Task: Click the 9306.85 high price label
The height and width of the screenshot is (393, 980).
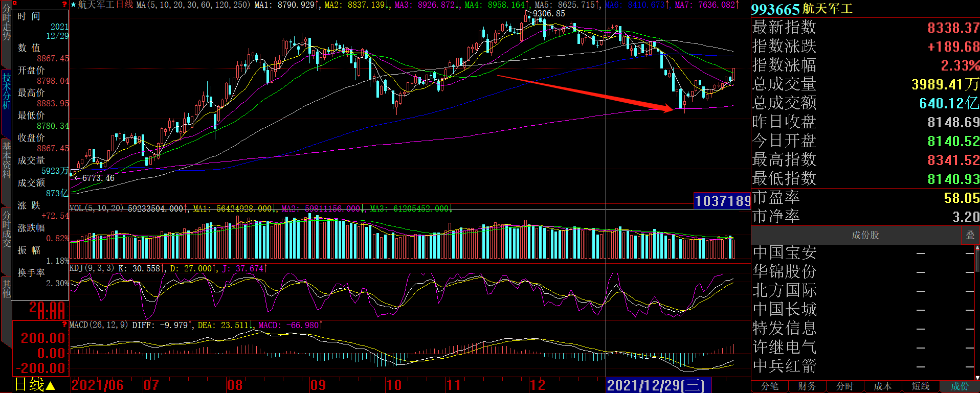Action: coord(549,14)
